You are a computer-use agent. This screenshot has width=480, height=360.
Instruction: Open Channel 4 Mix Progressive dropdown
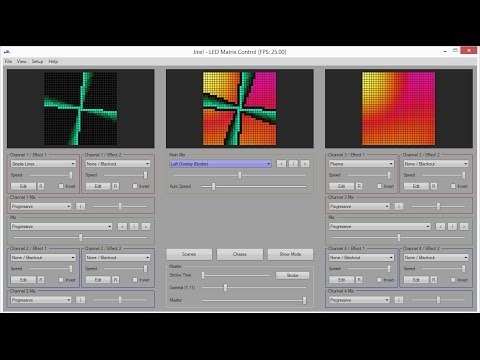[x=359, y=300]
